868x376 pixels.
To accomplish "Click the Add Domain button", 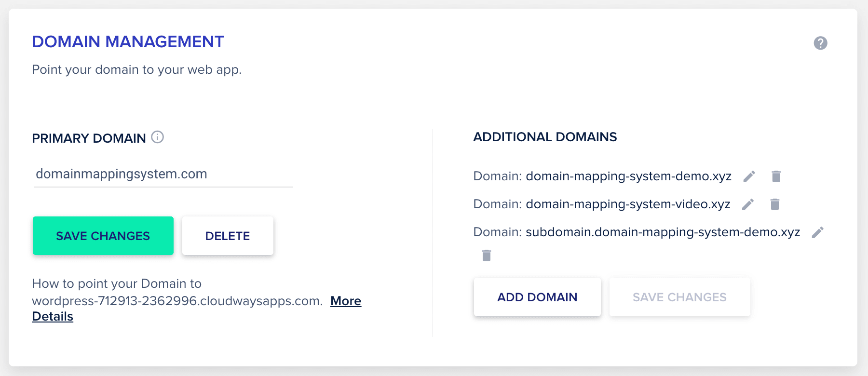I will tap(537, 297).
